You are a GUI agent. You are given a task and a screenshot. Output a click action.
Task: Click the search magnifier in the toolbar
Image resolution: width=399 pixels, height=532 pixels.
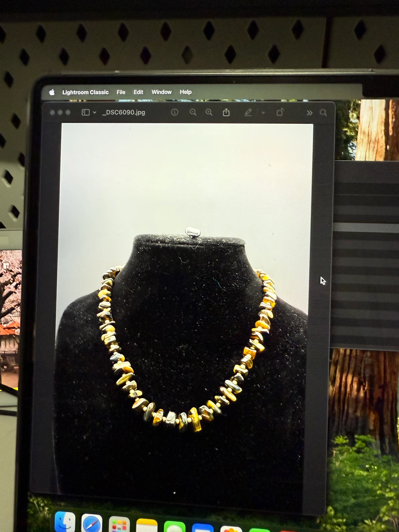coord(323,113)
